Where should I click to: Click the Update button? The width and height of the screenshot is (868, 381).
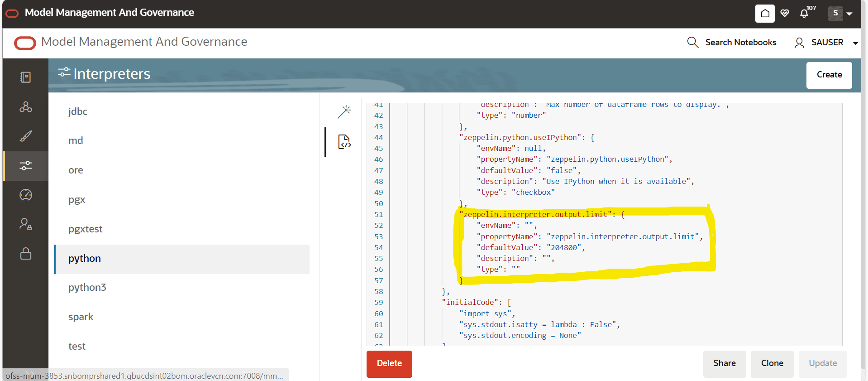(x=823, y=363)
